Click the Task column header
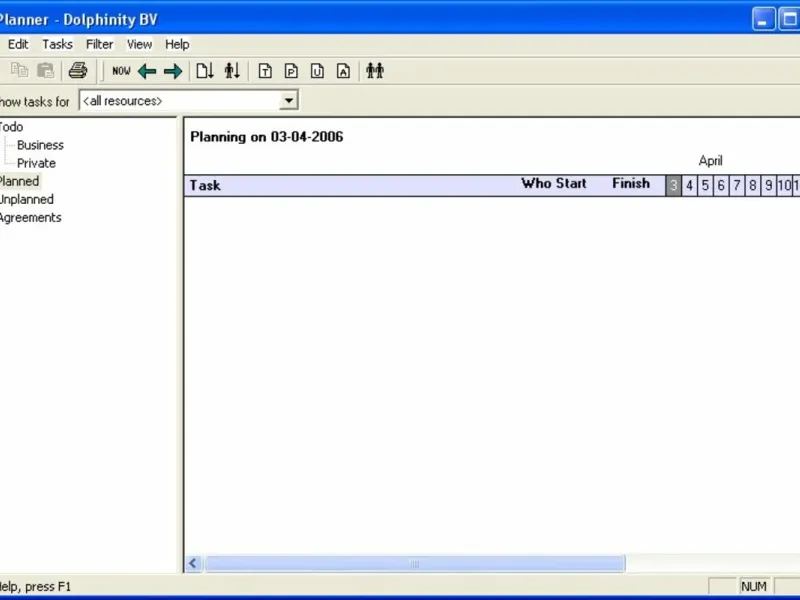Image resolution: width=800 pixels, height=600 pixels. 205,185
